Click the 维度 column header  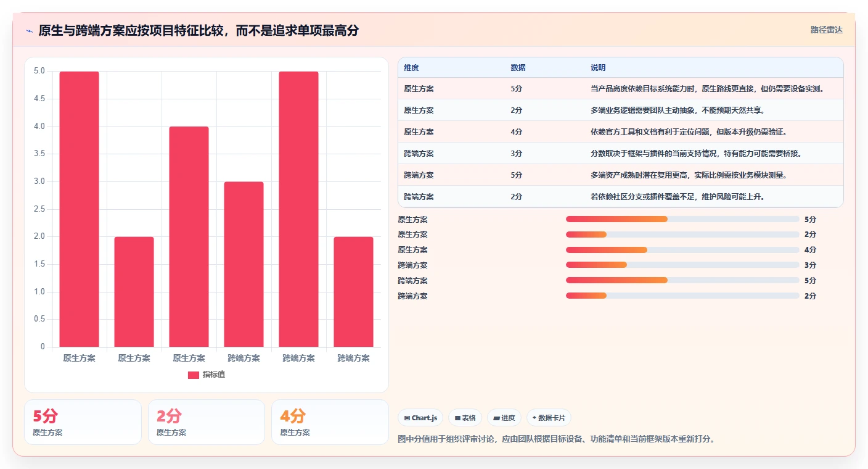pos(411,68)
